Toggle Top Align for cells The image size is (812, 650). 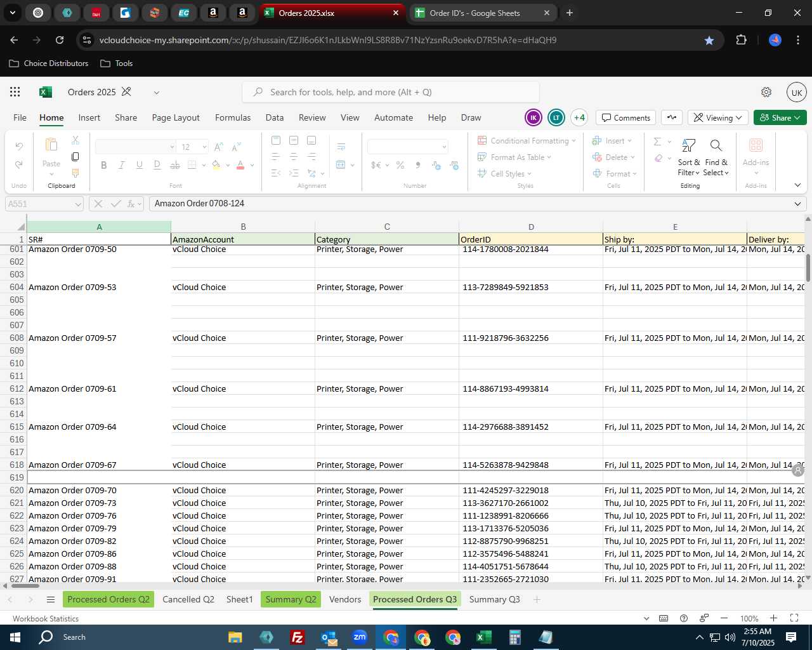[x=275, y=140]
